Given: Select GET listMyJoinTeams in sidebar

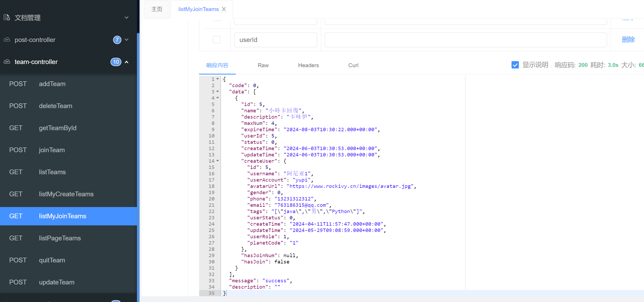Looking at the screenshot, I should pos(68,216).
